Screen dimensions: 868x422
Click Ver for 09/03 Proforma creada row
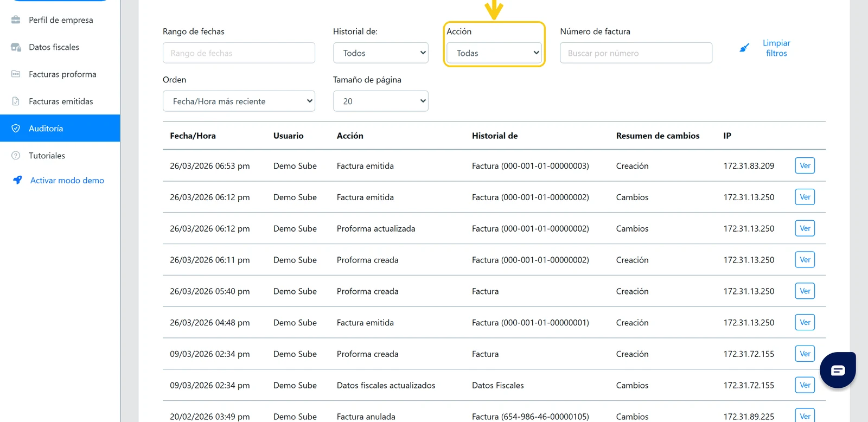[805, 354]
